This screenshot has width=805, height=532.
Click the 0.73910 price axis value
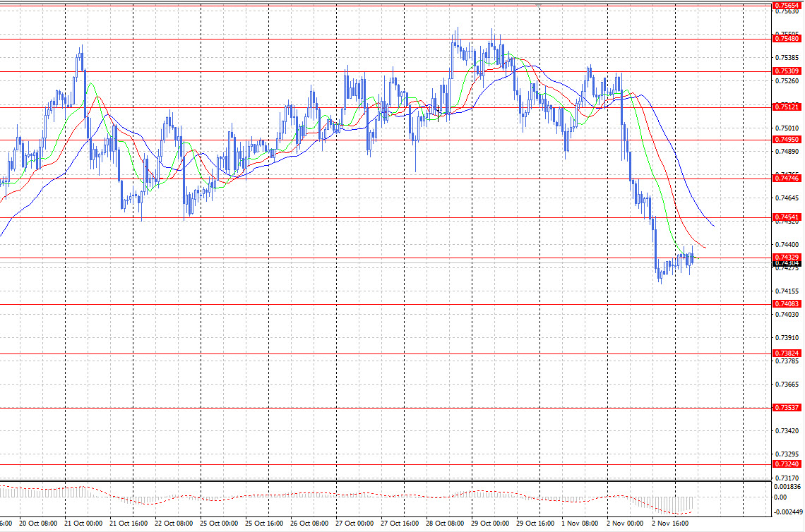pos(787,338)
